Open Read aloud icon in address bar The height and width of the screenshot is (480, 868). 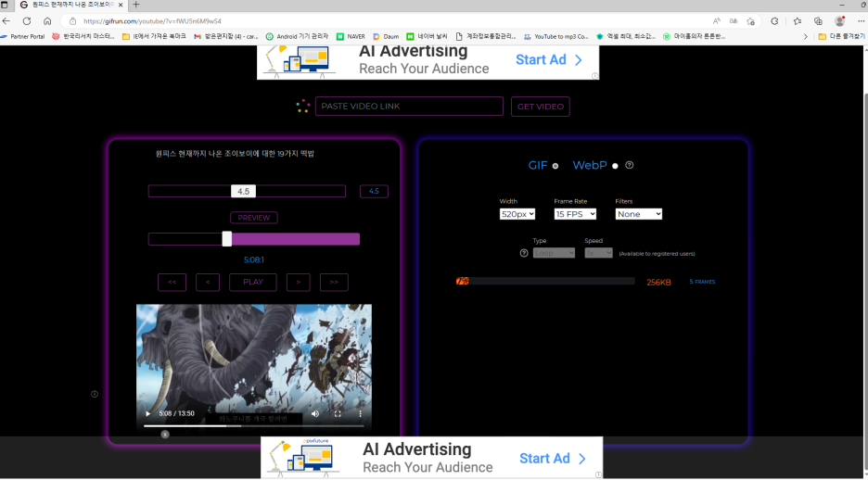716,21
